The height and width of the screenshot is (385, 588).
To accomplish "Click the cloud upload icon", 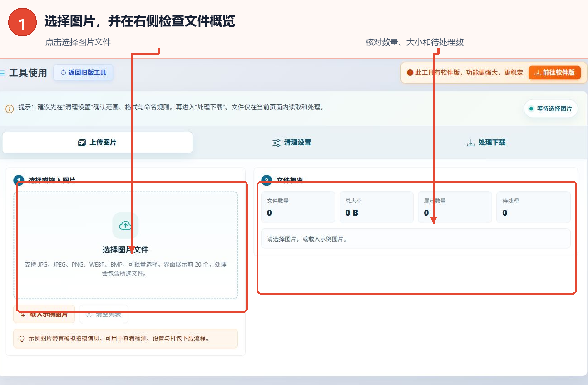I will [x=125, y=226].
